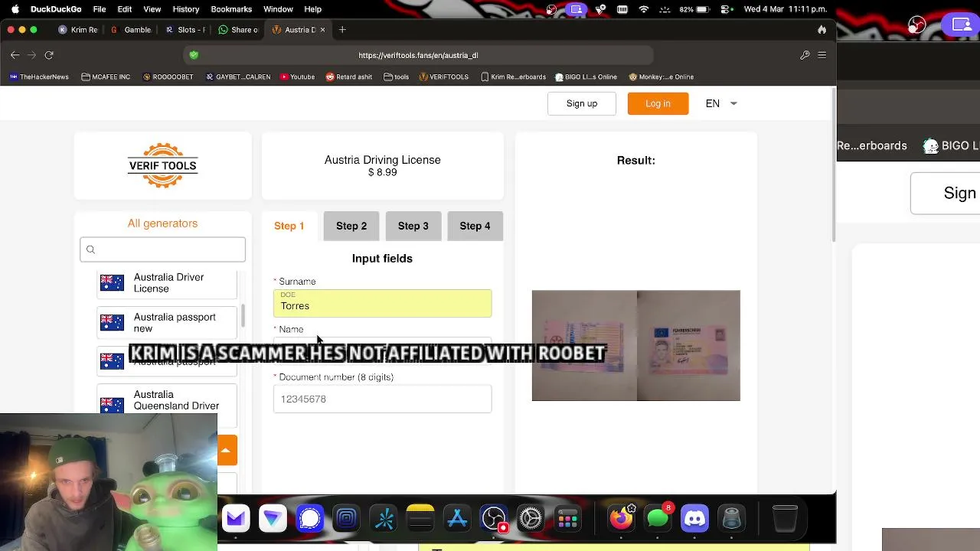Click the DuckDuckGo fire button
Image resolution: width=980 pixels, height=551 pixels.
[822, 30]
